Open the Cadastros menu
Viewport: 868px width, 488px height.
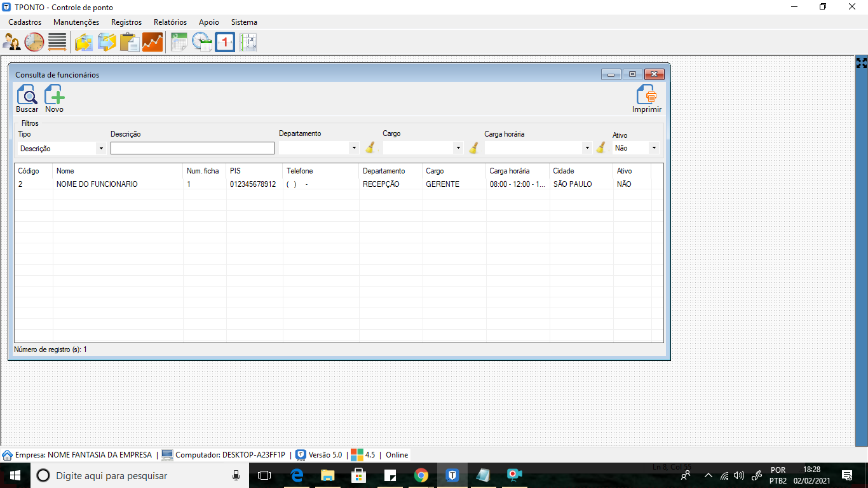(25, 22)
